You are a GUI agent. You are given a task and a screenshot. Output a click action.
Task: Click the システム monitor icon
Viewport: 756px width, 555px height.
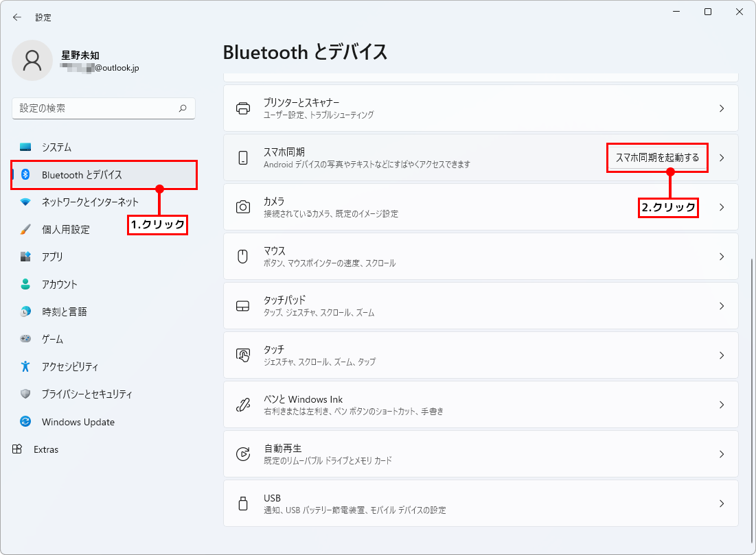click(x=25, y=147)
